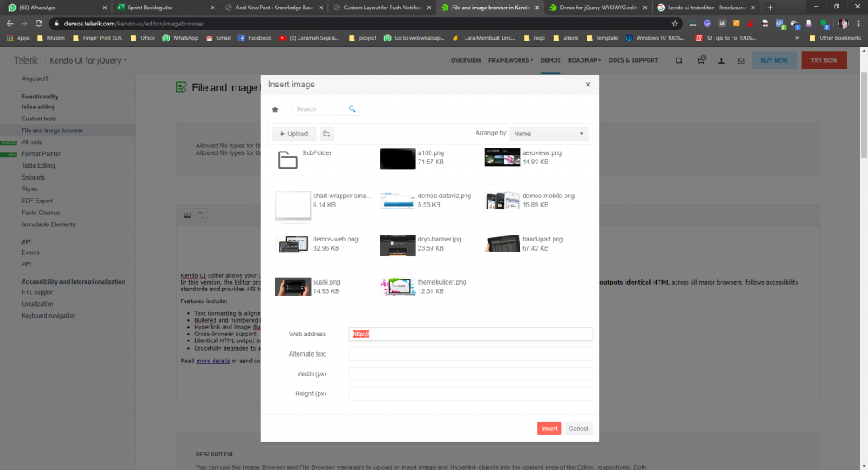Click the shopping cart icon in Telerik header

click(x=700, y=60)
